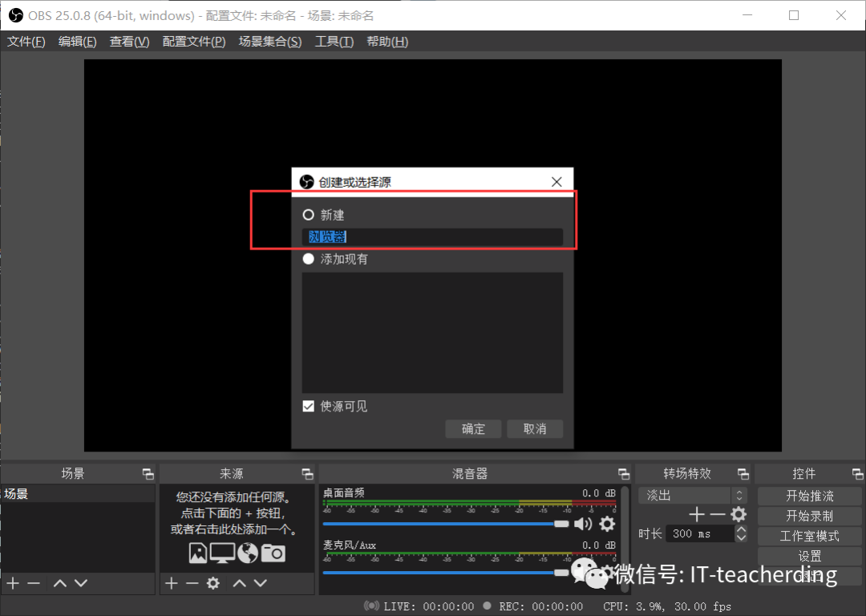Click the camera icon in 来源 panel
The image size is (866, 616).
click(273, 553)
